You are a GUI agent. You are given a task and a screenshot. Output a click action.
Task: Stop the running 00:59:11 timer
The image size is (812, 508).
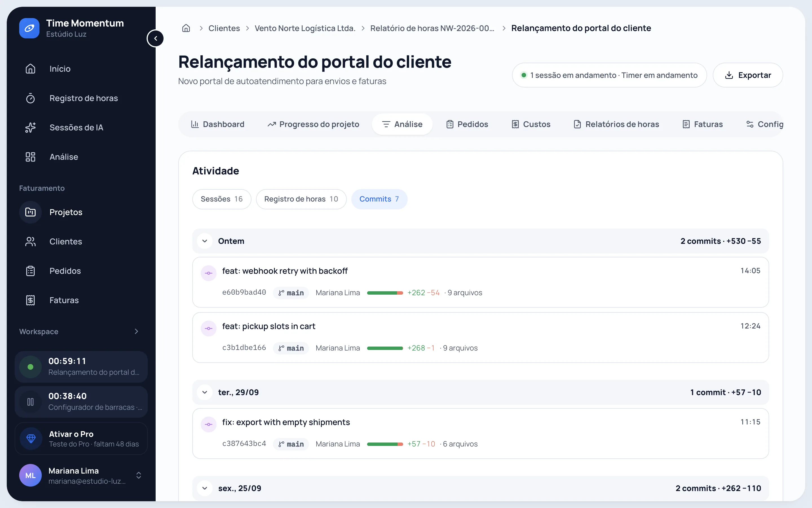pos(30,367)
